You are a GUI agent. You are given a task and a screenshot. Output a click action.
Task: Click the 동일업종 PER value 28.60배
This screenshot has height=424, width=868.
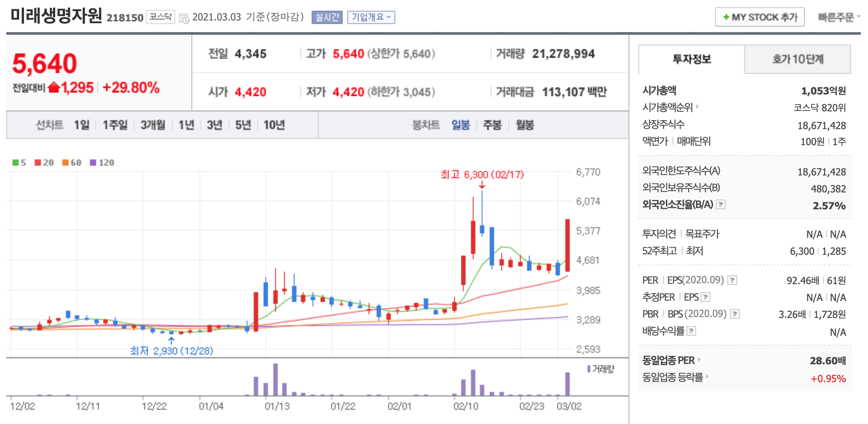tap(827, 361)
